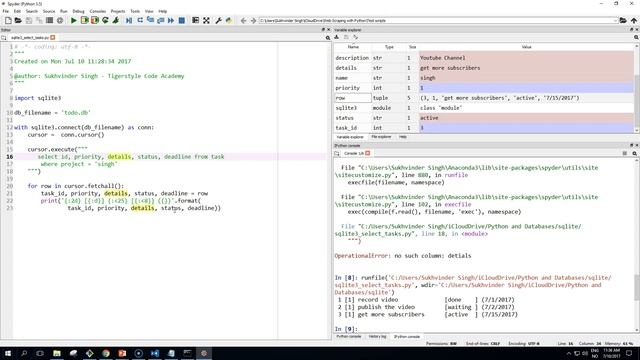This screenshot has width=640, height=360.
Task: Run current cell icon
Action: tap(84, 20)
